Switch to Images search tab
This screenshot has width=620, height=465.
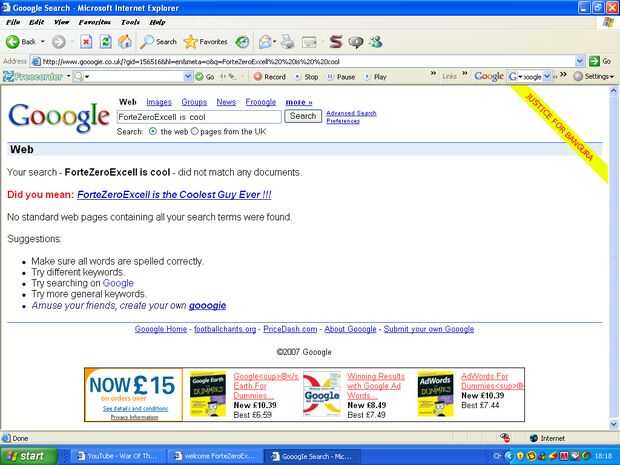click(159, 102)
